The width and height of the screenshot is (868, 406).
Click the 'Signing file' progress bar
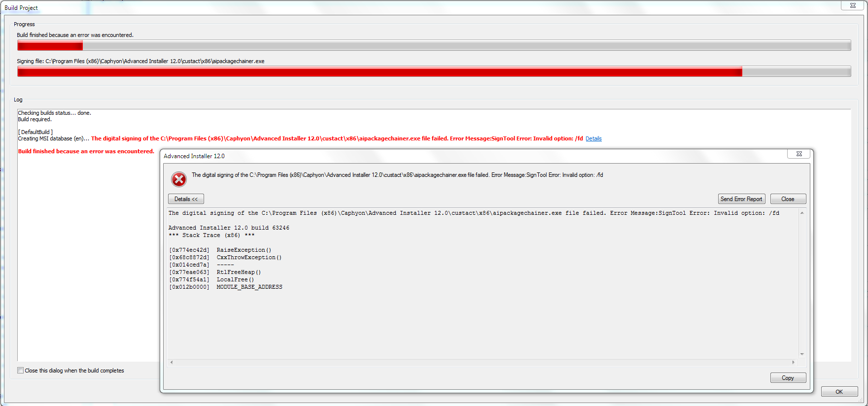point(434,72)
